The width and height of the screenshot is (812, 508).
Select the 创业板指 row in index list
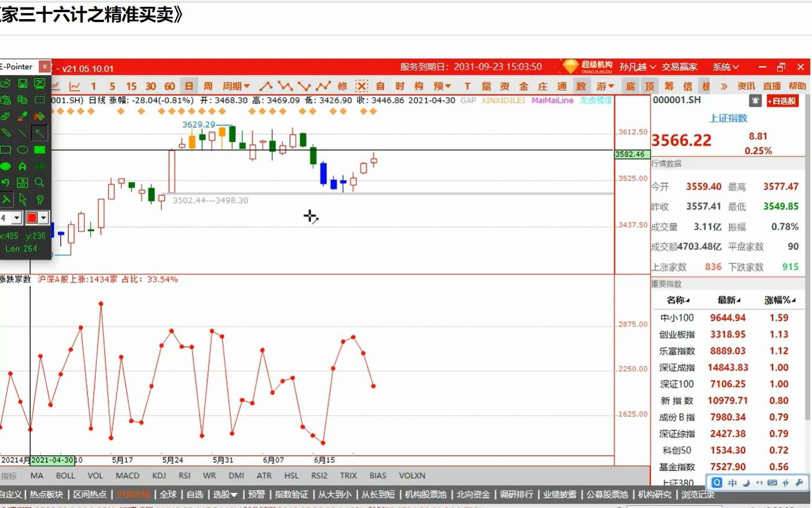(x=727, y=335)
